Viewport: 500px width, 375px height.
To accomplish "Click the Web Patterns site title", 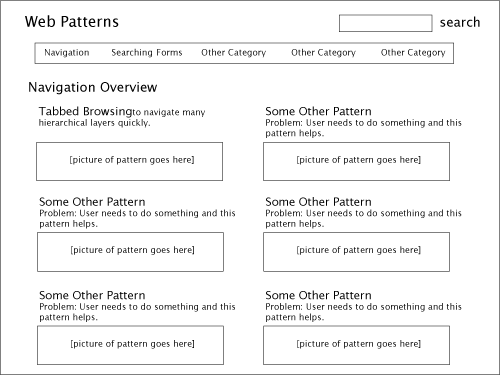I will point(72,22).
